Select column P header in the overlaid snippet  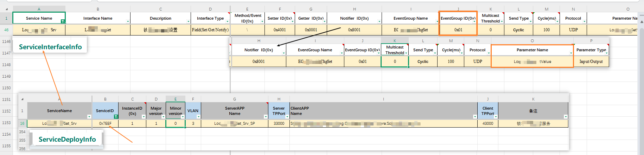click(x=591, y=41)
